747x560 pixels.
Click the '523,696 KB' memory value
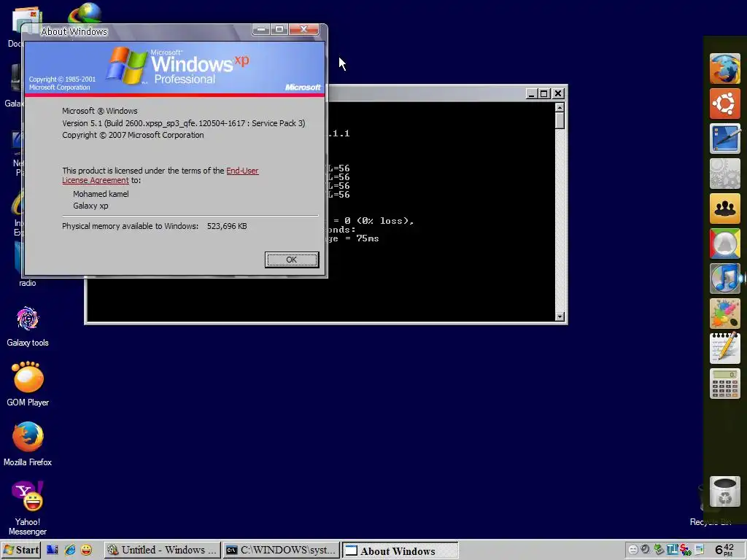pos(227,226)
